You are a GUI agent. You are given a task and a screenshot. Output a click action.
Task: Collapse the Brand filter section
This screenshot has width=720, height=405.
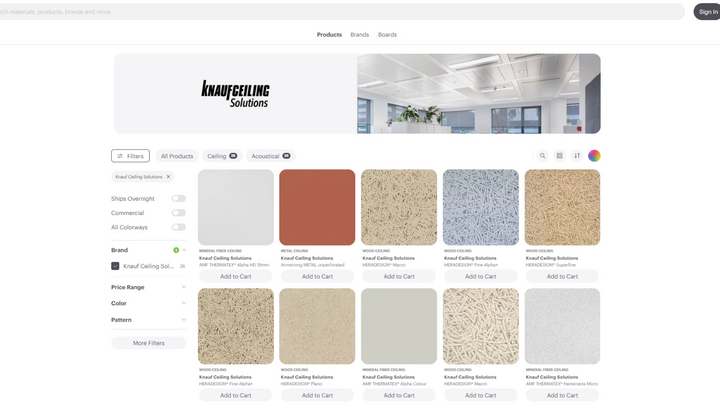click(184, 250)
